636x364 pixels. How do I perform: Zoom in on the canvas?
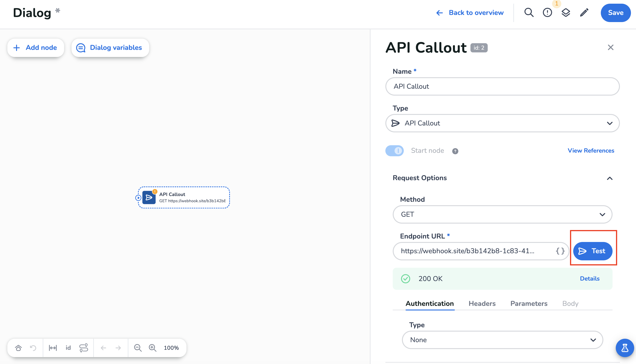coord(152,348)
